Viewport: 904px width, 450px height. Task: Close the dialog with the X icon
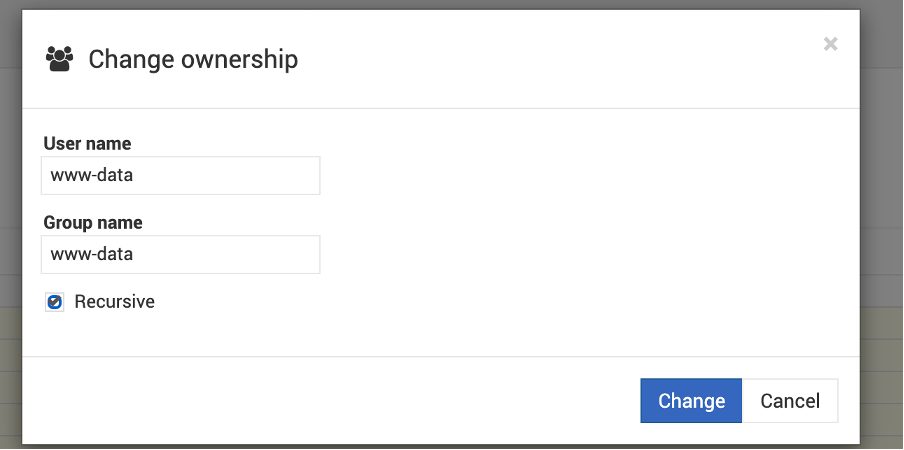[830, 44]
